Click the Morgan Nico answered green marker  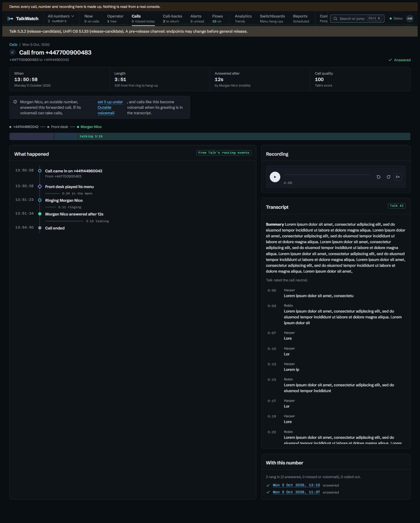tap(40, 214)
